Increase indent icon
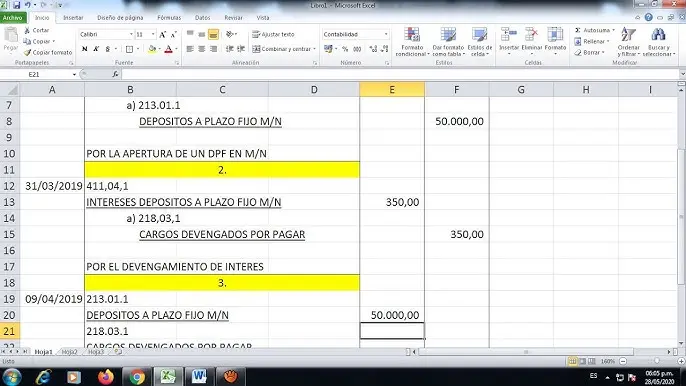 [x=241, y=49]
